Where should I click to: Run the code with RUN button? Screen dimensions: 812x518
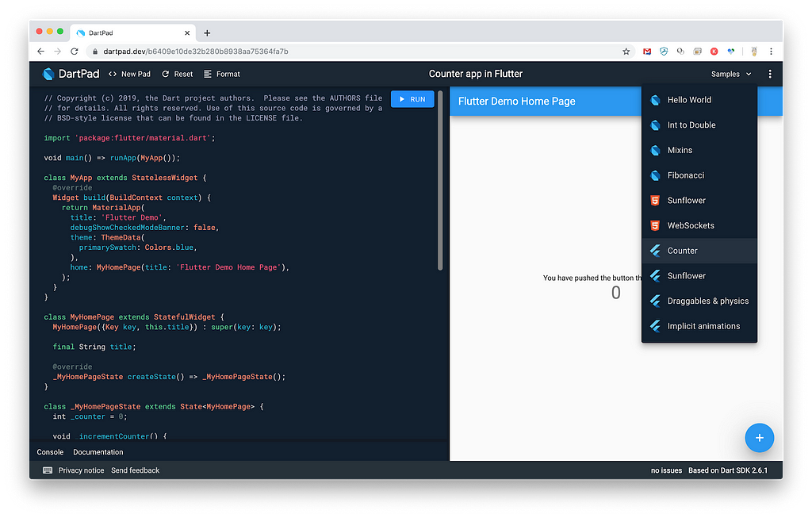coord(412,99)
